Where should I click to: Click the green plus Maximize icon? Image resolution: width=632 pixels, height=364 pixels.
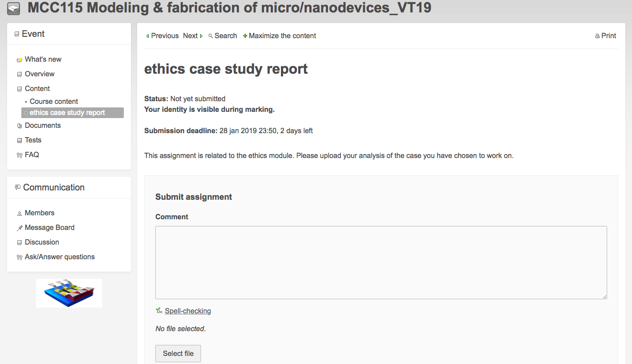tap(245, 36)
